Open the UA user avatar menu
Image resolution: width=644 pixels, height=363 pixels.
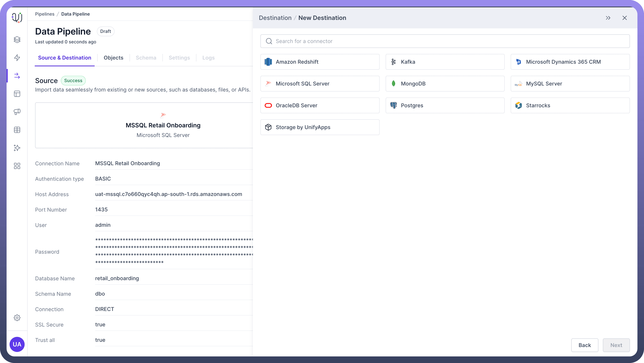click(17, 344)
